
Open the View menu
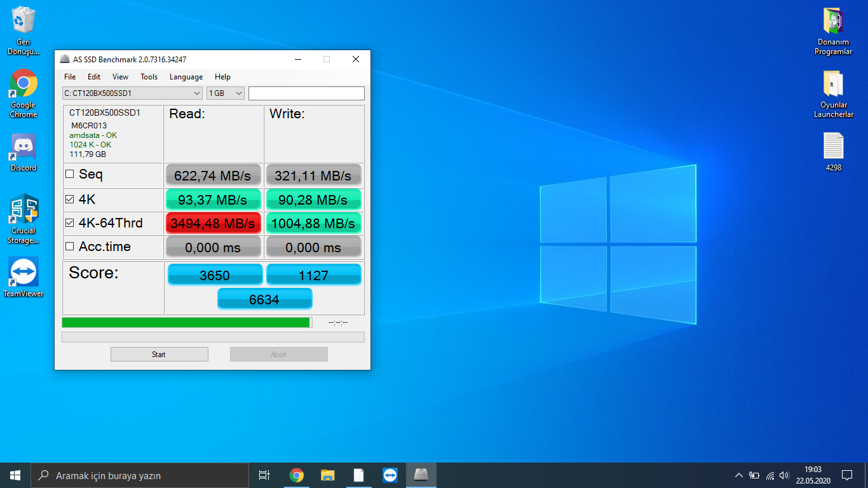coord(120,77)
